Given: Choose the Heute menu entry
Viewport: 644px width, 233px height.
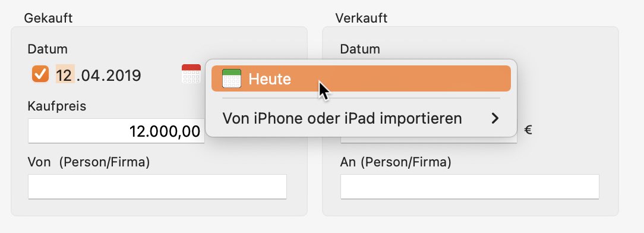Looking at the screenshot, I should (361, 78).
